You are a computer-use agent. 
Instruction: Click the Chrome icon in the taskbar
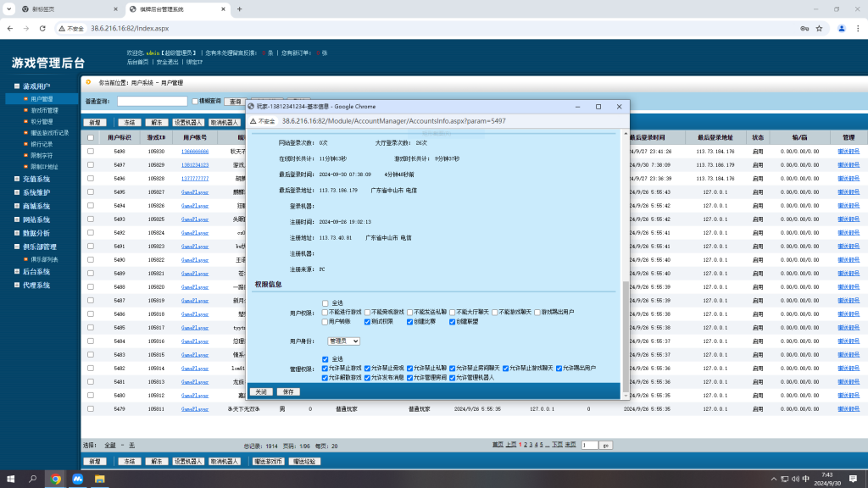coord(55,479)
